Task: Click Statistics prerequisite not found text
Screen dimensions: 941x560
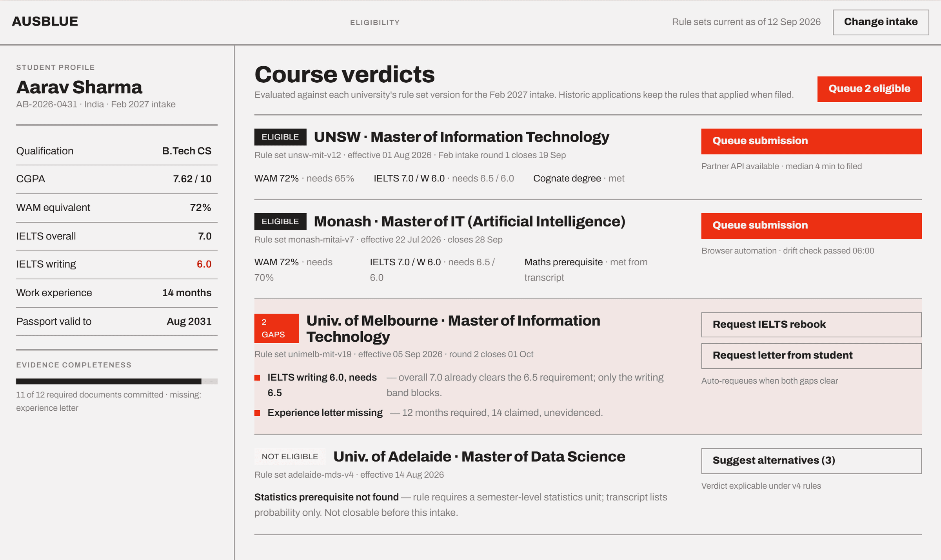Action: [x=326, y=497]
